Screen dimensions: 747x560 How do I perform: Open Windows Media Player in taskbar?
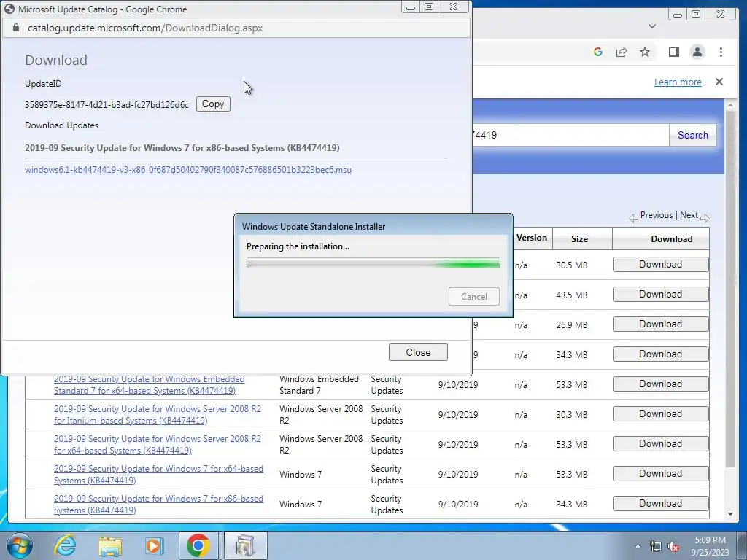pyautogui.click(x=154, y=545)
